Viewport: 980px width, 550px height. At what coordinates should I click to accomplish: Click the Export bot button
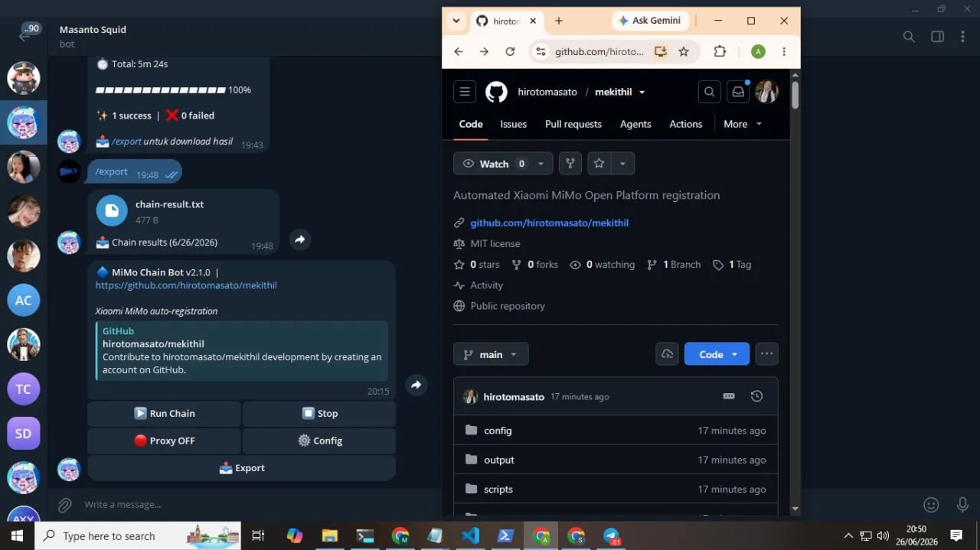tap(242, 468)
